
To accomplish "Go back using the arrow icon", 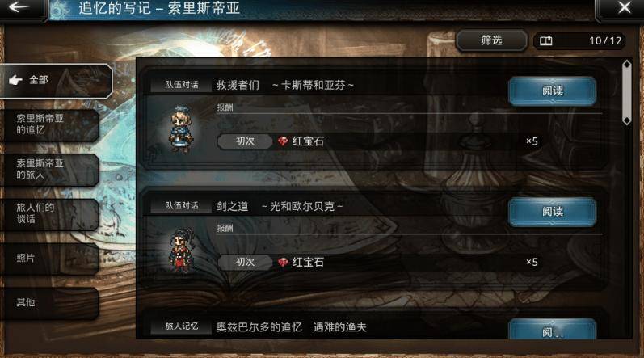I will pos(19,7).
